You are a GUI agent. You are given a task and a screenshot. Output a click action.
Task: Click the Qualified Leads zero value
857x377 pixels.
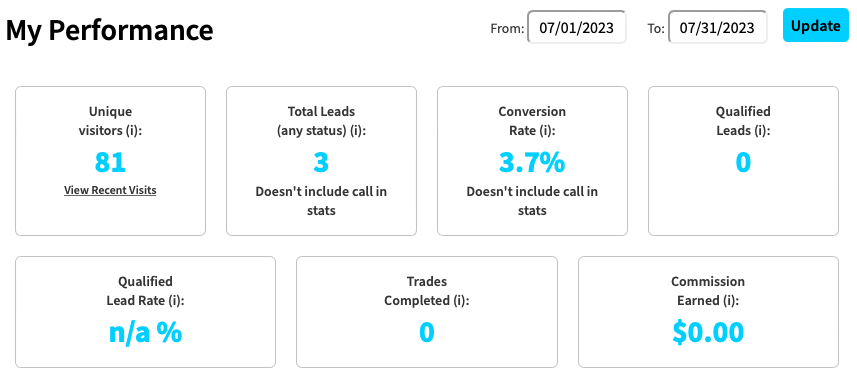[x=743, y=162]
